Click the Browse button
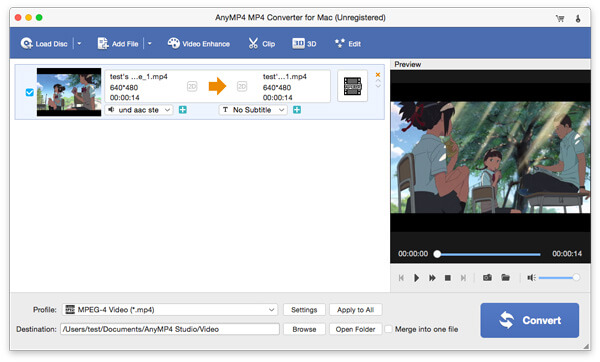Image resolution: width=600 pixels, height=362 pixels. click(x=304, y=329)
